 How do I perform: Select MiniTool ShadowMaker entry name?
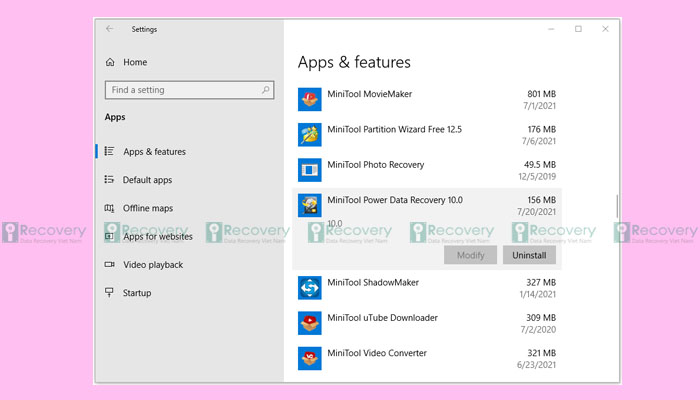[x=373, y=282]
